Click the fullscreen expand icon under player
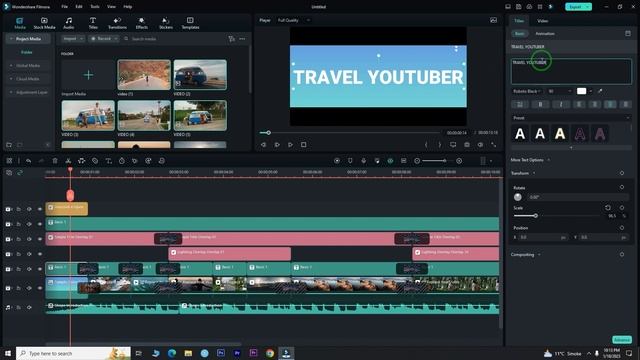Image resolution: width=640 pixels, height=360 pixels. coord(493,144)
